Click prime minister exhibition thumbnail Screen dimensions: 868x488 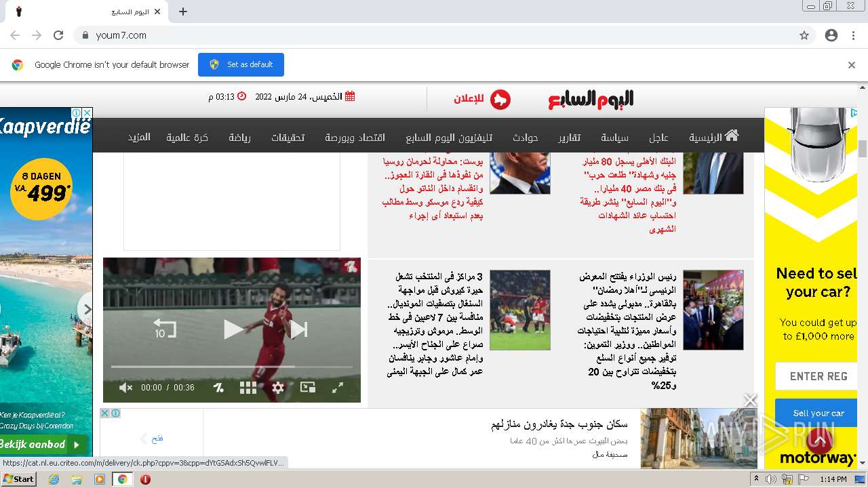click(x=713, y=310)
